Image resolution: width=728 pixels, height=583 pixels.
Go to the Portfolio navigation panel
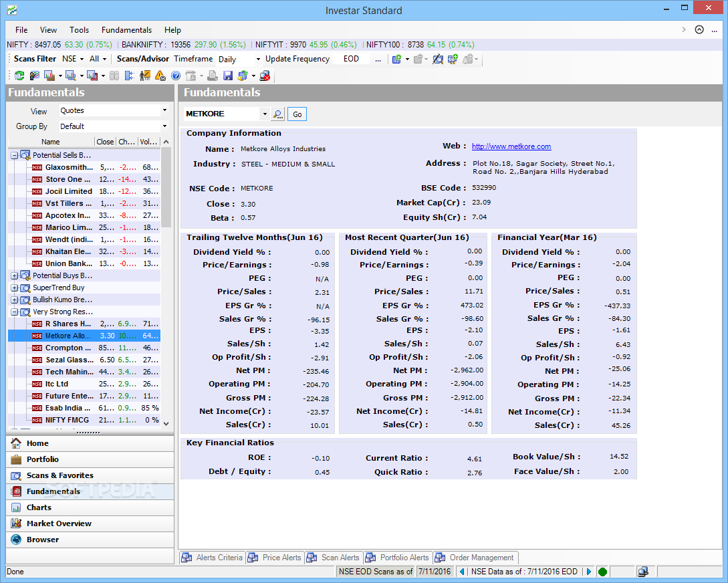(90, 459)
